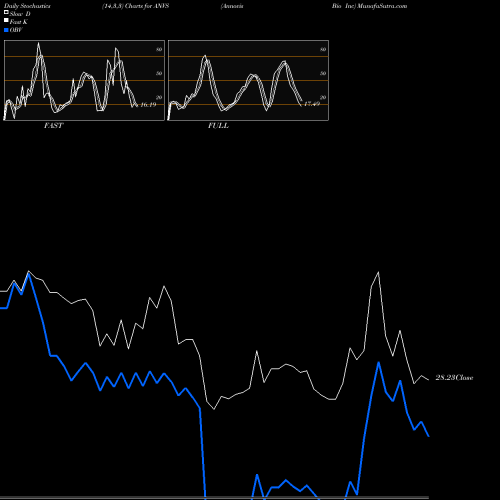Click the FULL stochastic chart panel
This screenshot has width=500, height=500.
[x=248, y=80]
